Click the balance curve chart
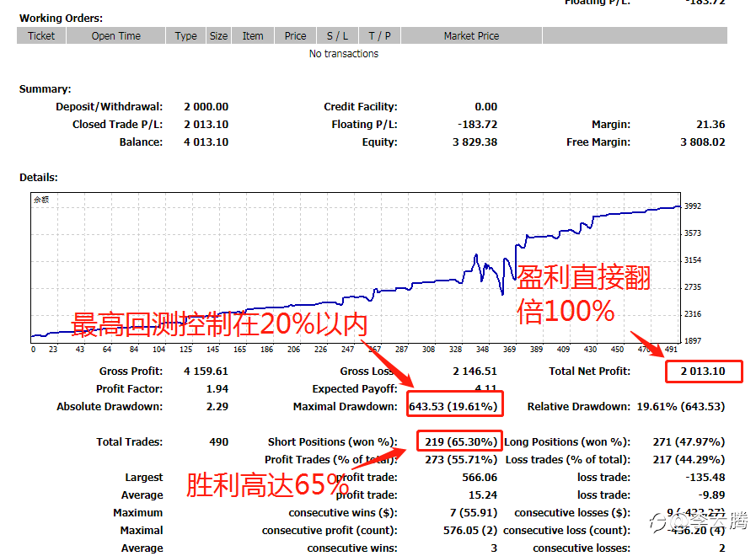This screenshot has width=756, height=556. pos(356,267)
